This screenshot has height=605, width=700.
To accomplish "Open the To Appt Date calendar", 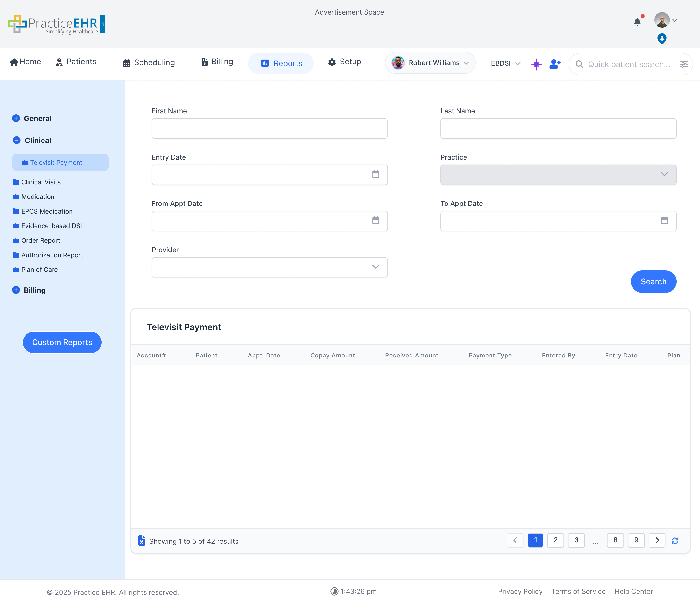I will [x=664, y=221].
